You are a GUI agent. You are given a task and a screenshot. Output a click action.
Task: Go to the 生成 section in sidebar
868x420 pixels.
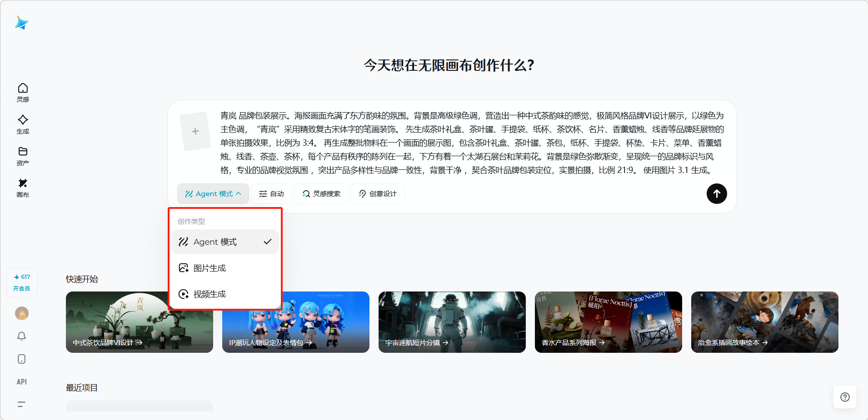23,124
